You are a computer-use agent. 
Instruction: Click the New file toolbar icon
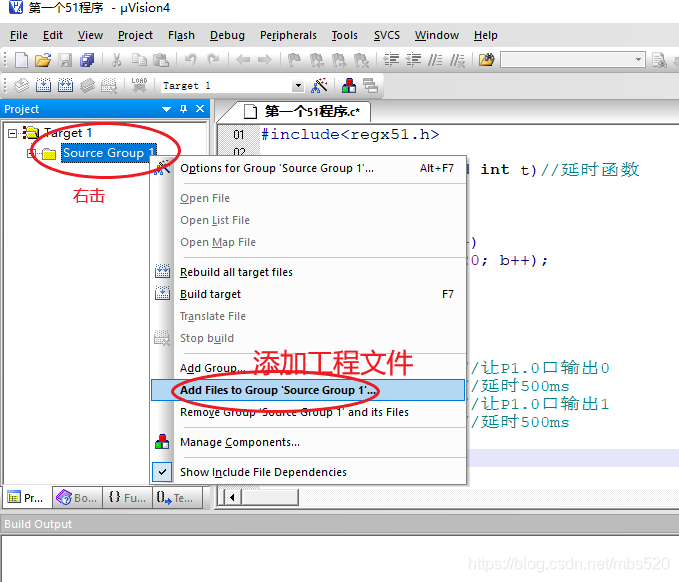(x=21, y=60)
